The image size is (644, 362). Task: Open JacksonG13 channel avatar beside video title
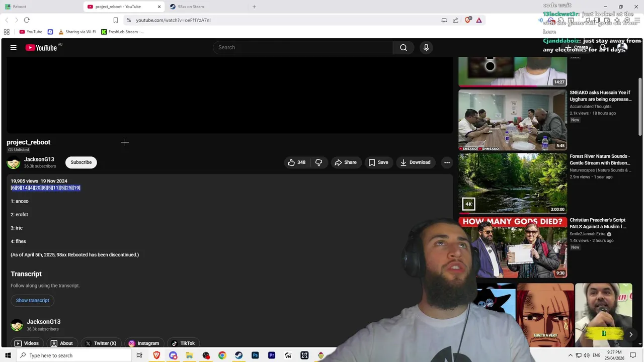[x=14, y=162]
